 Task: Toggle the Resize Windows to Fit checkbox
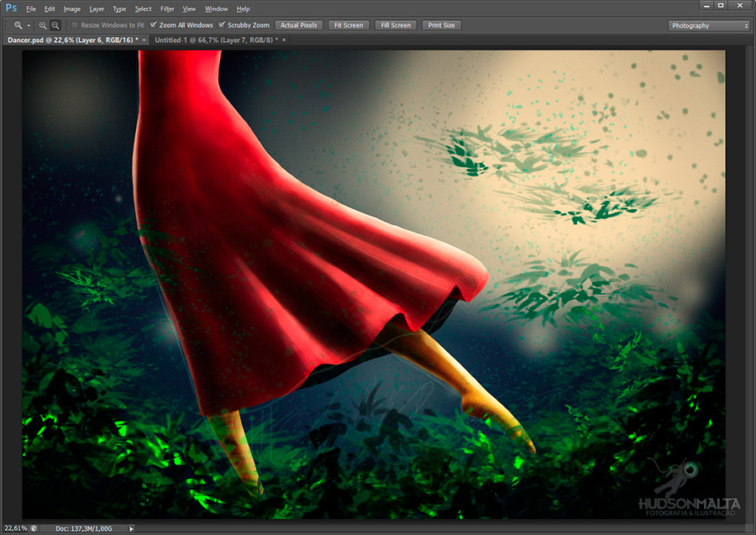tap(74, 25)
